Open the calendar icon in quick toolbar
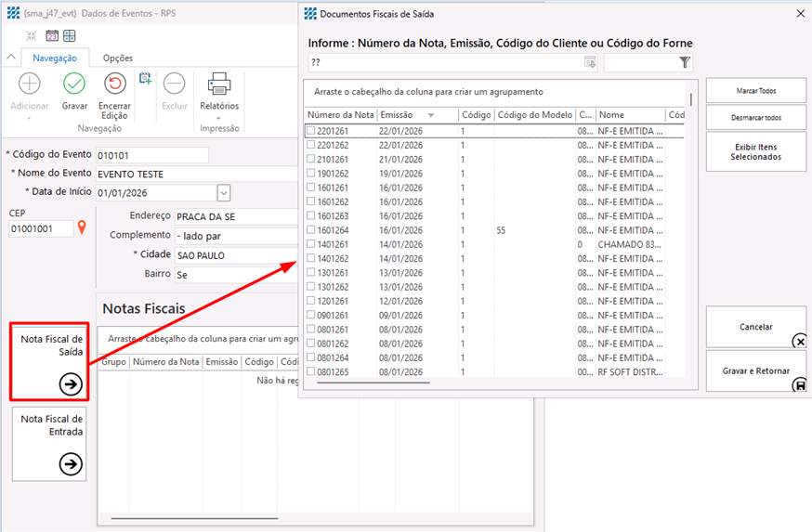The width and height of the screenshot is (812, 532). pyautogui.click(x=52, y=36)
